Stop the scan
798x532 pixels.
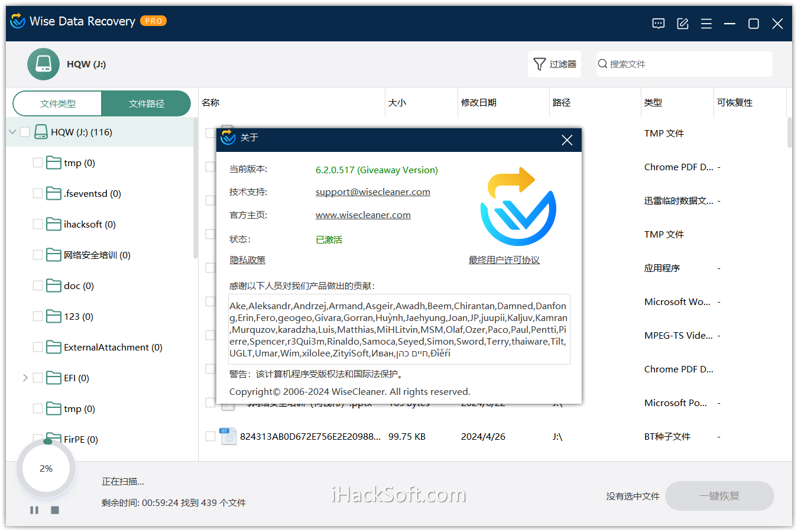[x=55, y=510]
